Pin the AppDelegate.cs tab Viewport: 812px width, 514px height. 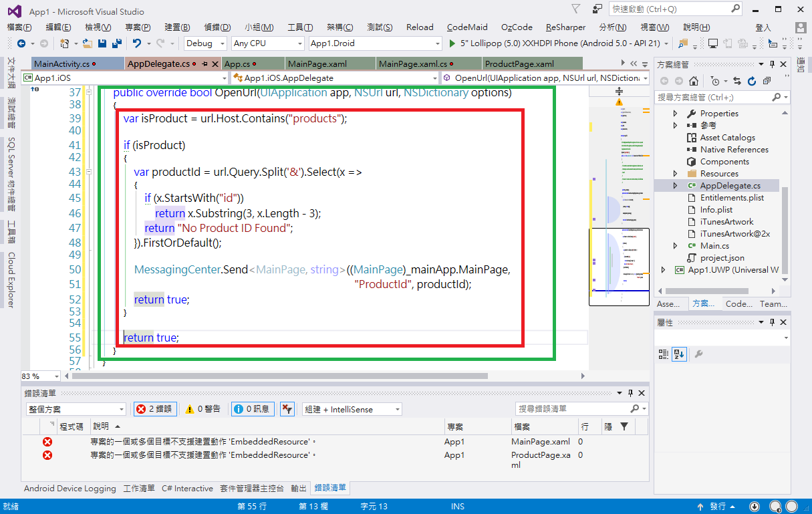(207, 64)
